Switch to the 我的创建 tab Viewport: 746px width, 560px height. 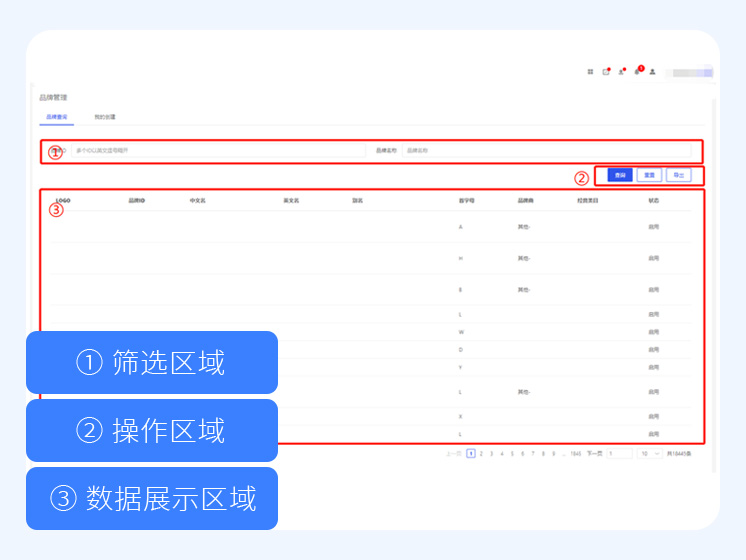105,117
